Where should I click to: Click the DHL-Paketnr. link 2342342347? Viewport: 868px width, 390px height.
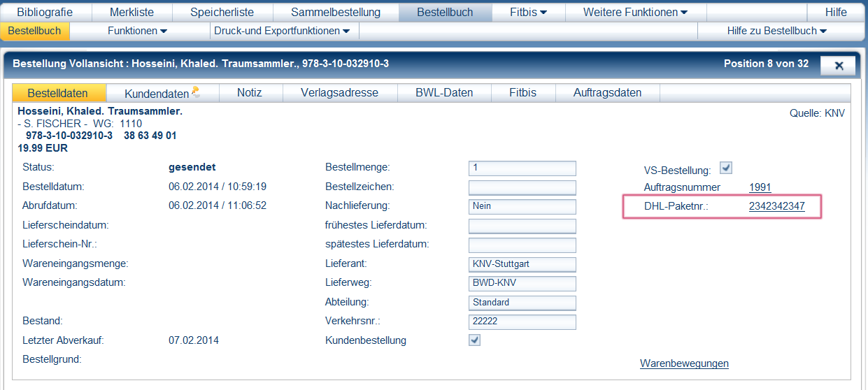point(776,205)
